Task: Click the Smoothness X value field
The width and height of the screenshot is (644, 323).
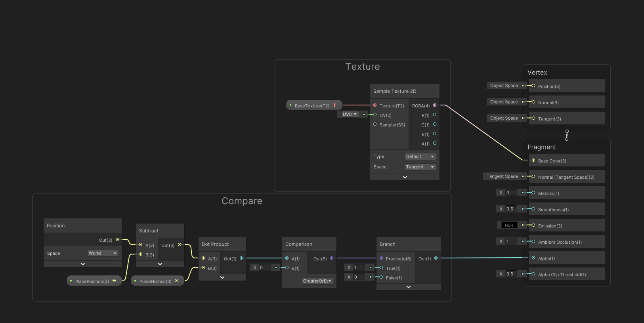Action: click(510, 209)
